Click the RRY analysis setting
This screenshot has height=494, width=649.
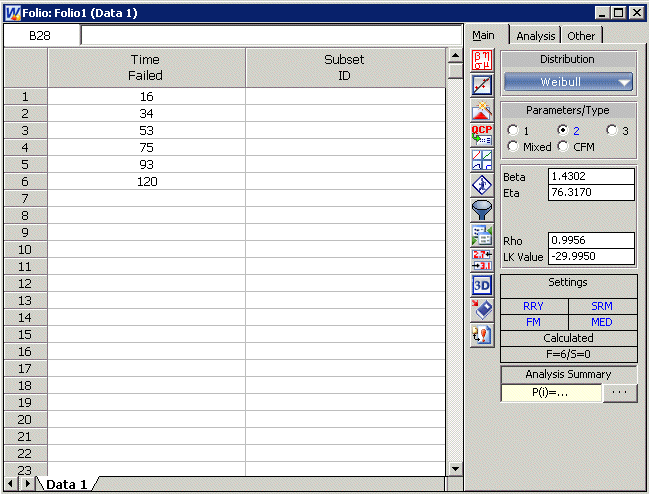point(534,306)
